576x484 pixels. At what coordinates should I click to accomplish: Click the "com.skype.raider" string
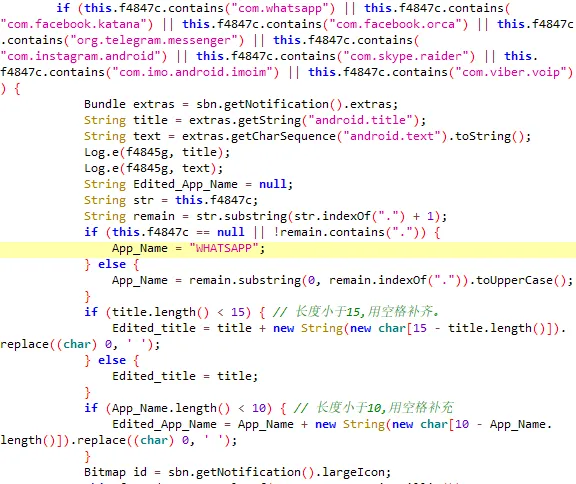pos(406,56)
